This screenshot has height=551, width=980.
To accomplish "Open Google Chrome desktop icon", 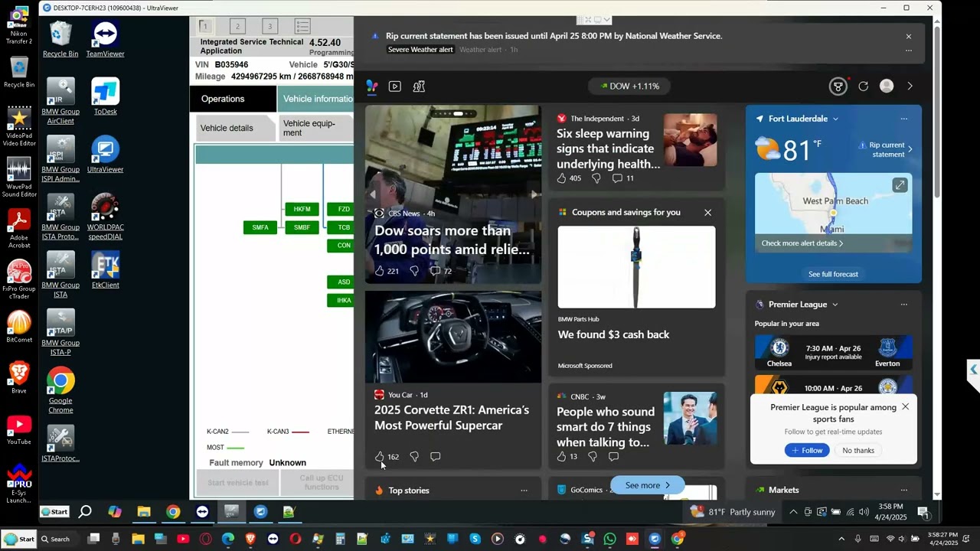I will point(60,391).
